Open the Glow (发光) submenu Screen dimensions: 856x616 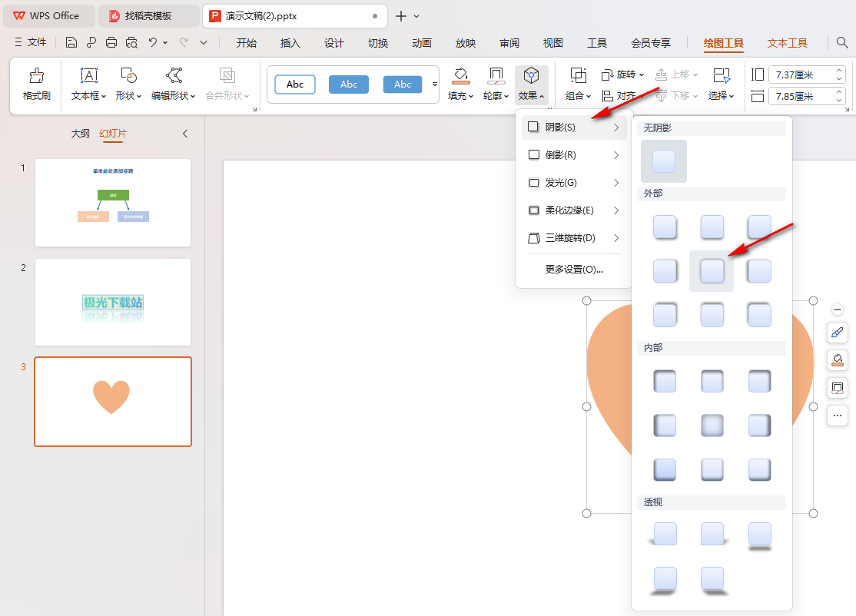coord(574,183)
